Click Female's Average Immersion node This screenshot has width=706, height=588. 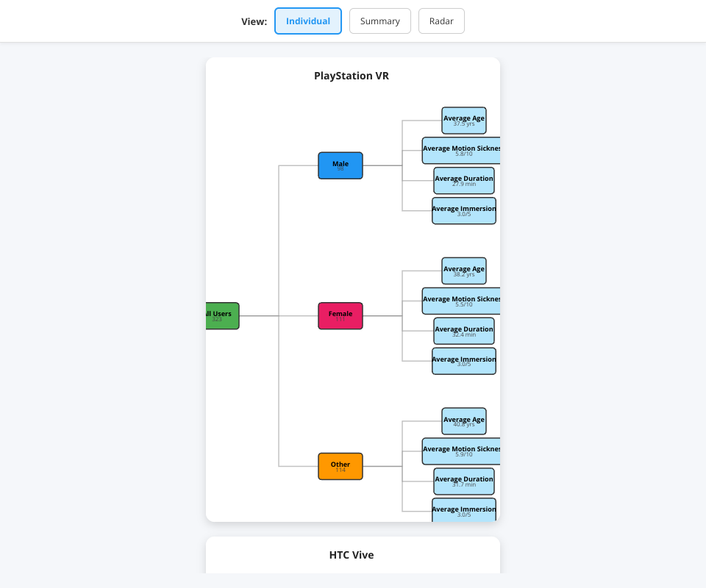463,362
